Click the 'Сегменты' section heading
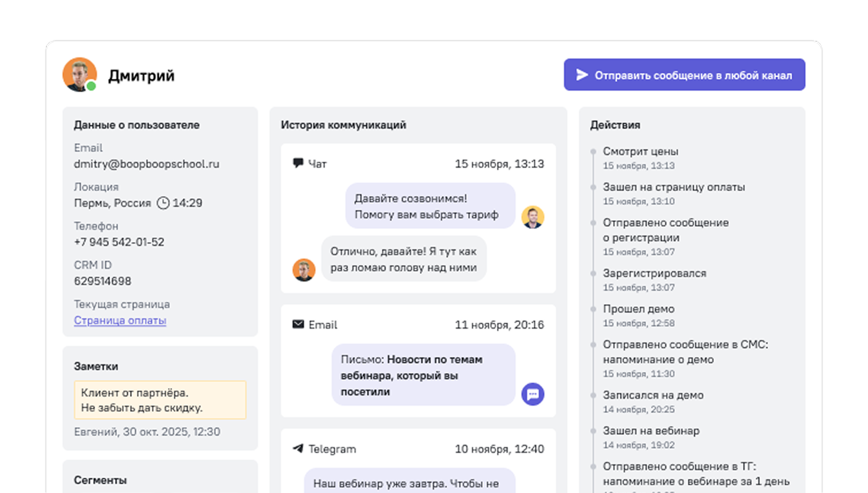Viewport: 868px width, 493px height. coord(100,480)
